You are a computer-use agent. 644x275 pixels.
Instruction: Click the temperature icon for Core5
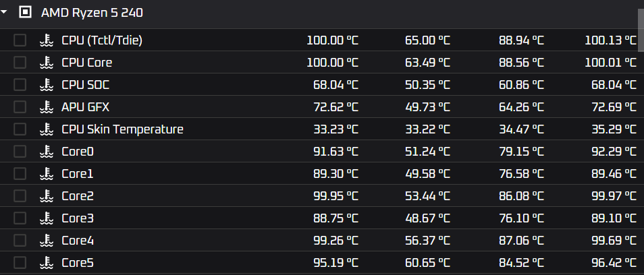pos(47,263)
